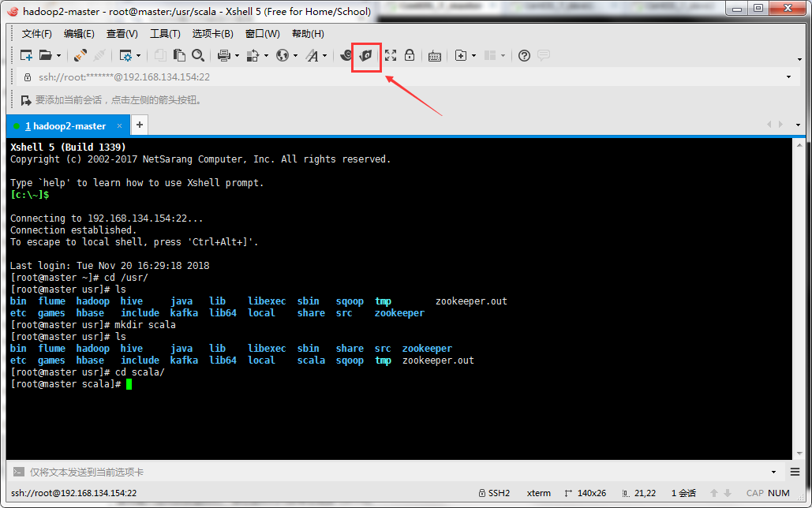The width and height of the screenshot is (812, 508).
Task: Open the 窗口(W) menu
Action: (x=263, y=34)
